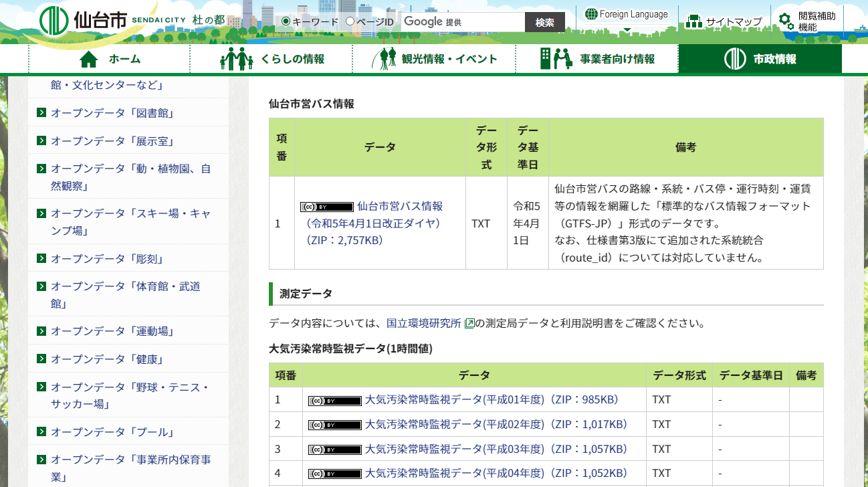The image size is (868, 487).
Task: Click the external link icon after 国立環境研究所
Action: click(x=469, y=324)
